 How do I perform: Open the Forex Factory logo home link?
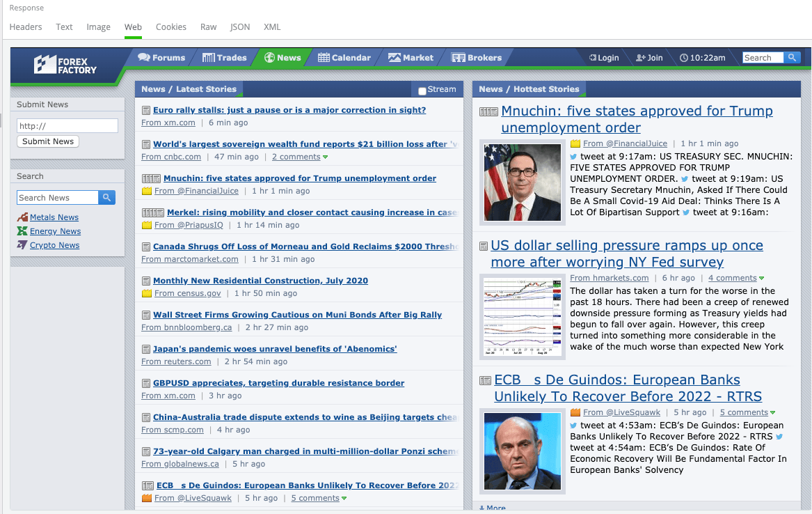(x=65, y=65)
